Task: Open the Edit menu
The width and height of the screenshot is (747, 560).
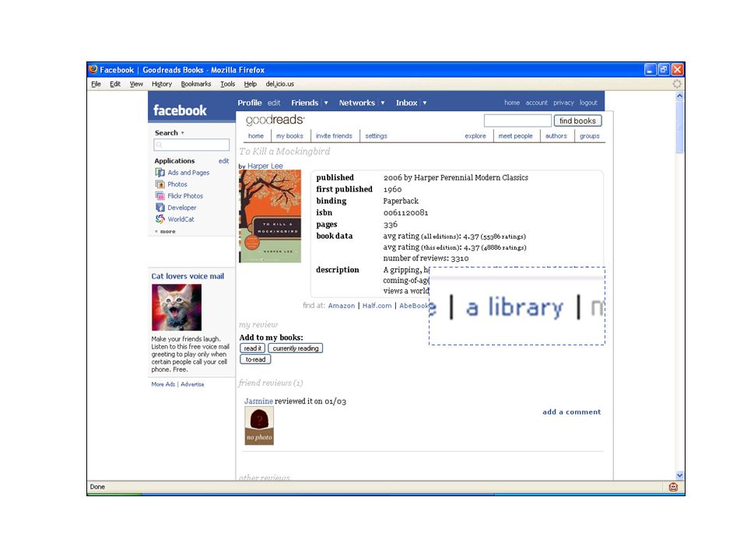Action: (115, 84)
